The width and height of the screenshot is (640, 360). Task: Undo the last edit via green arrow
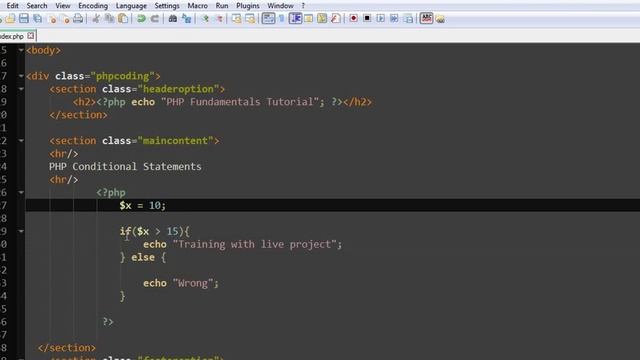pos(141,18)
